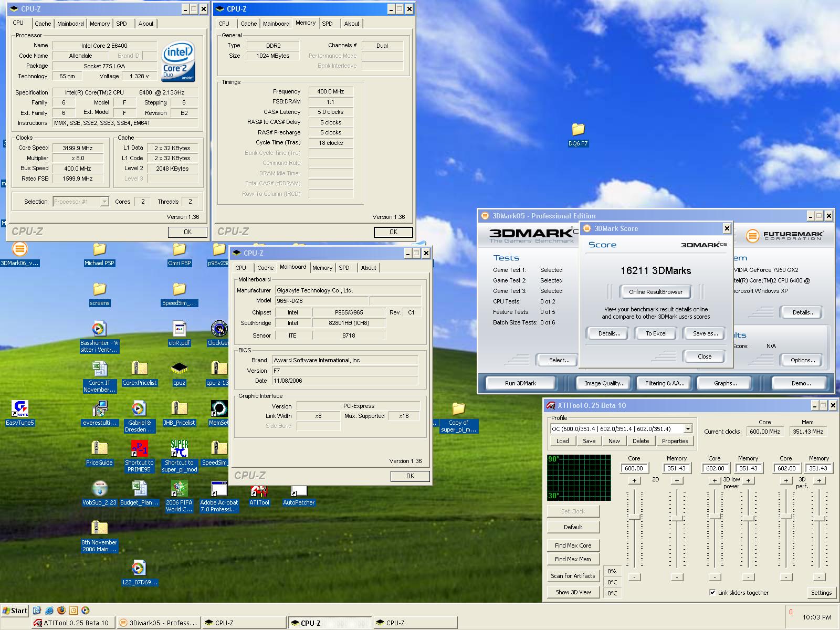Open the Shortcut to PRIME95 icon

point(139,449)
